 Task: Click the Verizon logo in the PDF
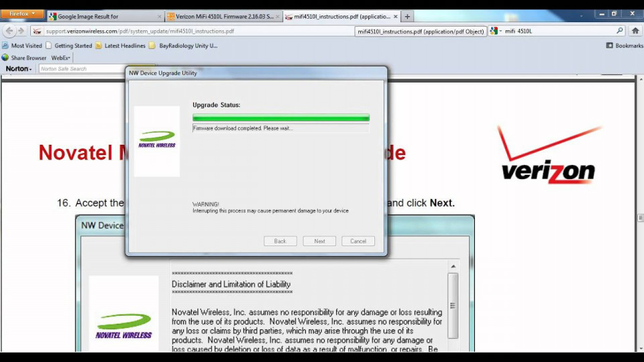click(549, 155)
